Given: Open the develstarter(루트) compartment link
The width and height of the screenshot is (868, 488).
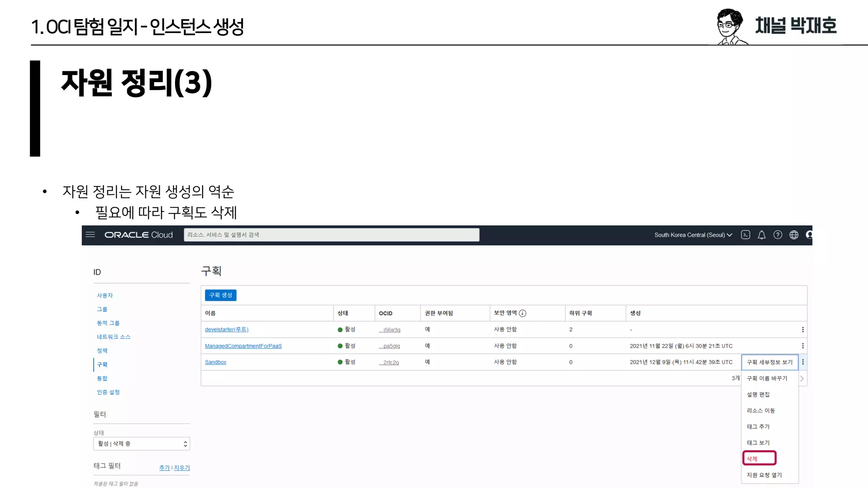Looking at the screenshot, I should 226,330.
